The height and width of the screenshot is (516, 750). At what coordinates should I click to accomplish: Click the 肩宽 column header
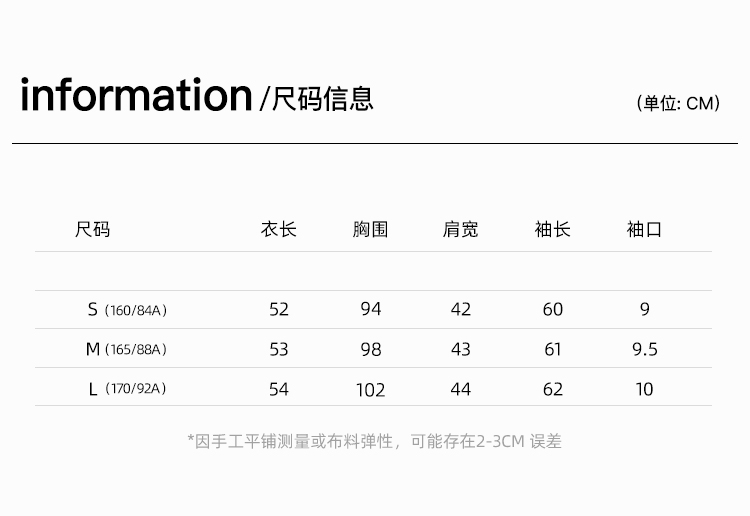[x=461, y=229]
